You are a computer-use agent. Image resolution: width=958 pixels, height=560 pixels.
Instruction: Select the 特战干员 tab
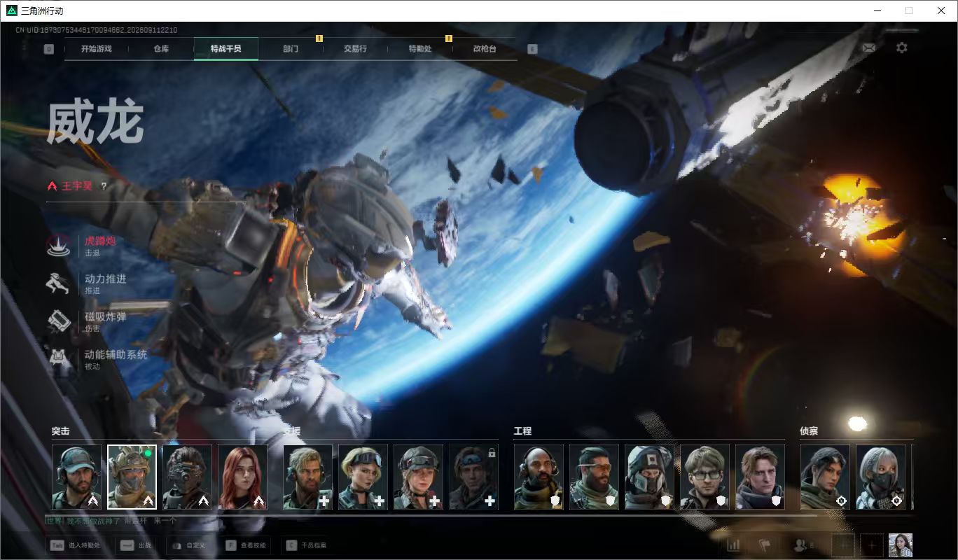pos(226,49)
